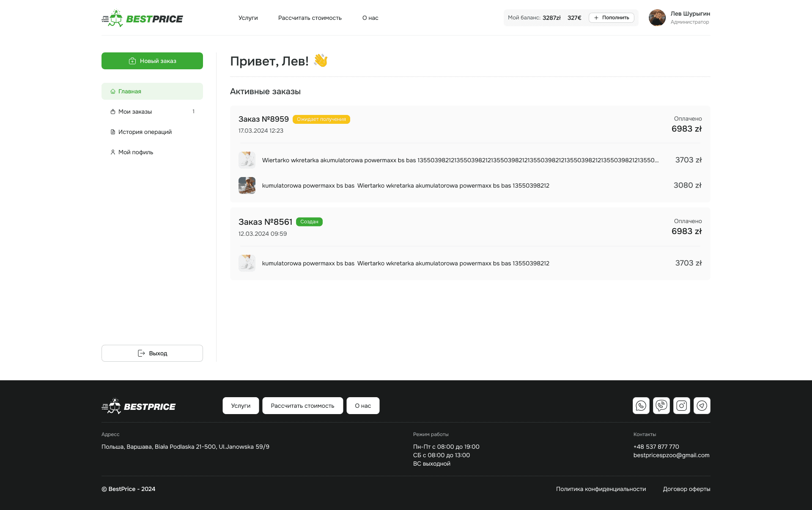Click the BestPrice logo in header
Screen dimensions: 812x510
pyautogui.click(x=142, y=19)
